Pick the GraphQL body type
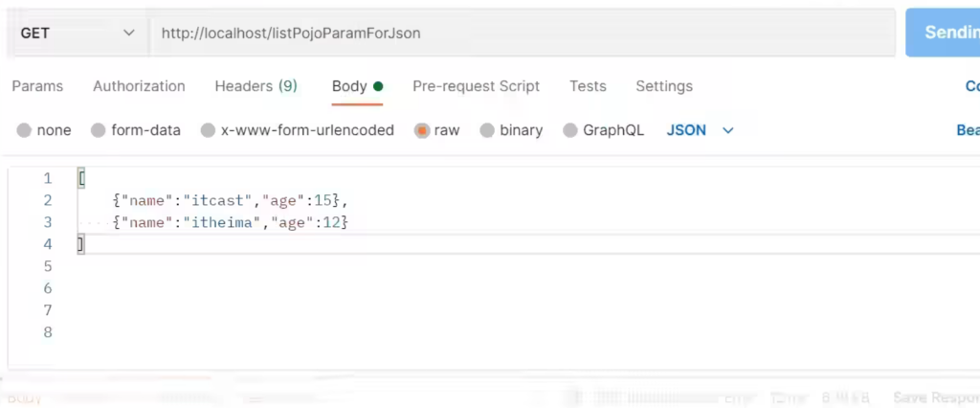 click(570, 130)
